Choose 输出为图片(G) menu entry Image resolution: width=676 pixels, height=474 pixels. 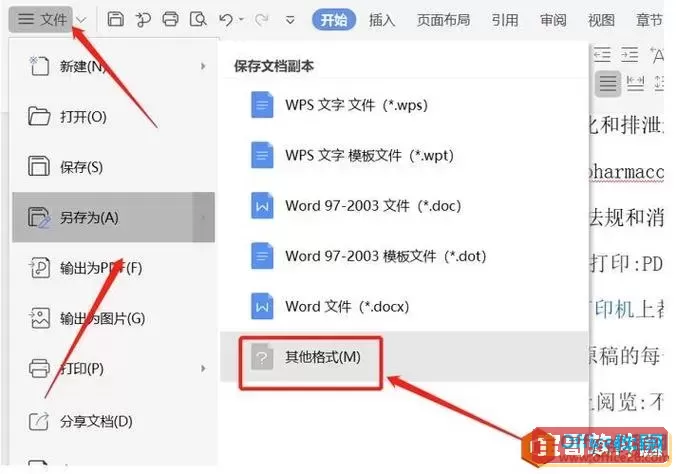(113, 318)
